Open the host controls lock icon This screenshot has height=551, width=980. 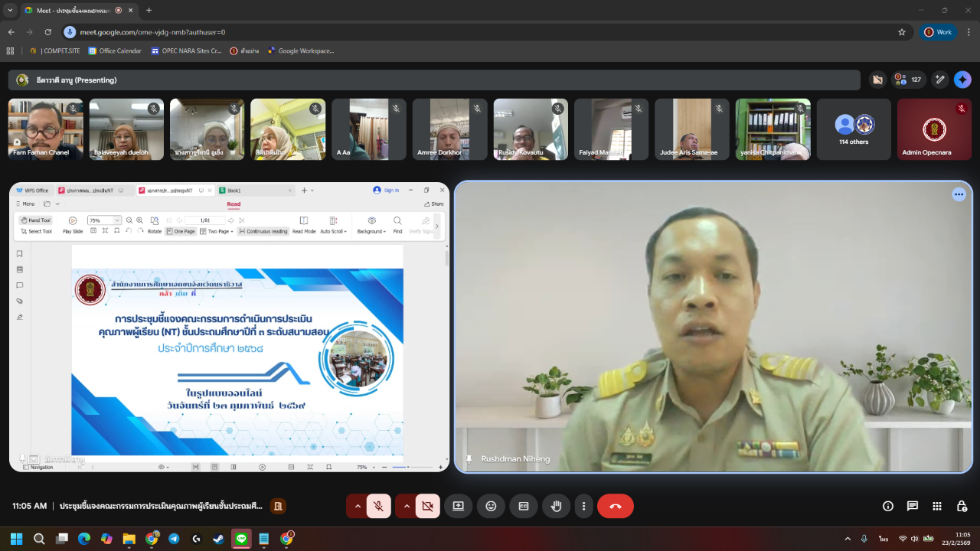tap(962, 506)
